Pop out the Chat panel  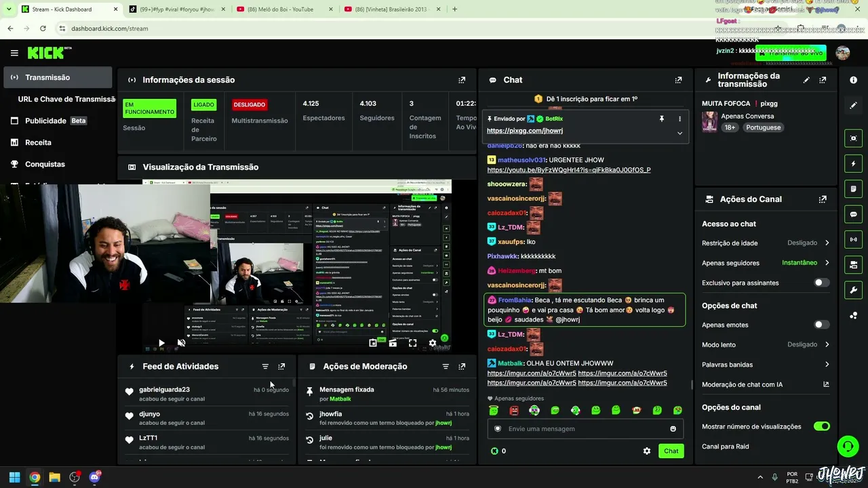point(678,80)
